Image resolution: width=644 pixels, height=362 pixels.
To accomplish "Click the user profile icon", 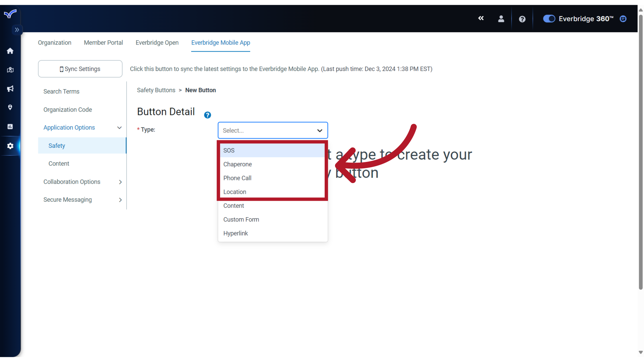I will [x=501, y=18].
